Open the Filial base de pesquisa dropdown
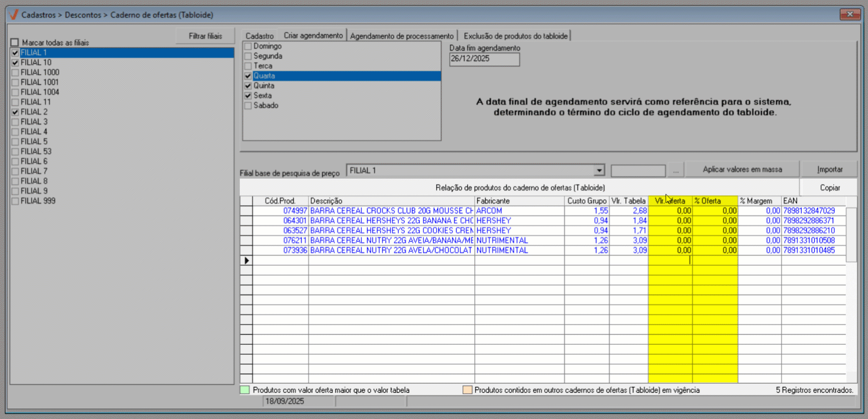The height and width of the screenshot is (419, 868). (x=599, y=171)
